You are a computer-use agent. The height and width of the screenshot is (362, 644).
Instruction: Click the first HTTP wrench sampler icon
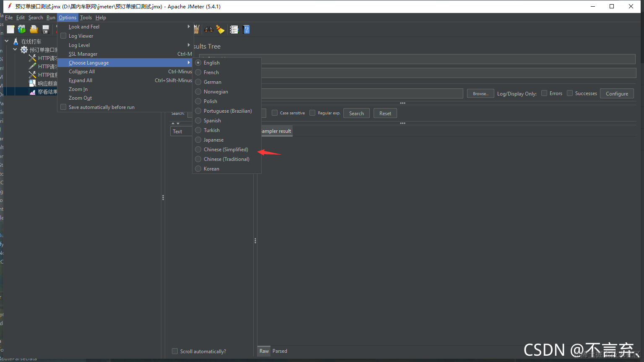(32, 58)
